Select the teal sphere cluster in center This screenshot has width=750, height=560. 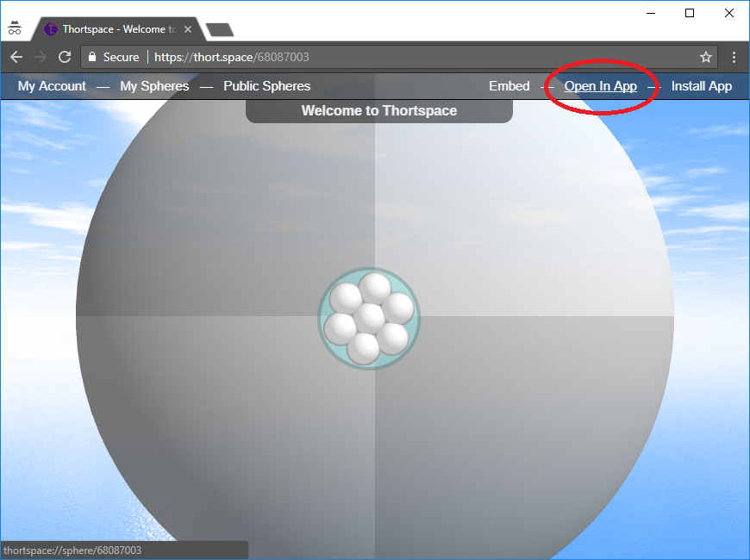(x=369, y=319)
